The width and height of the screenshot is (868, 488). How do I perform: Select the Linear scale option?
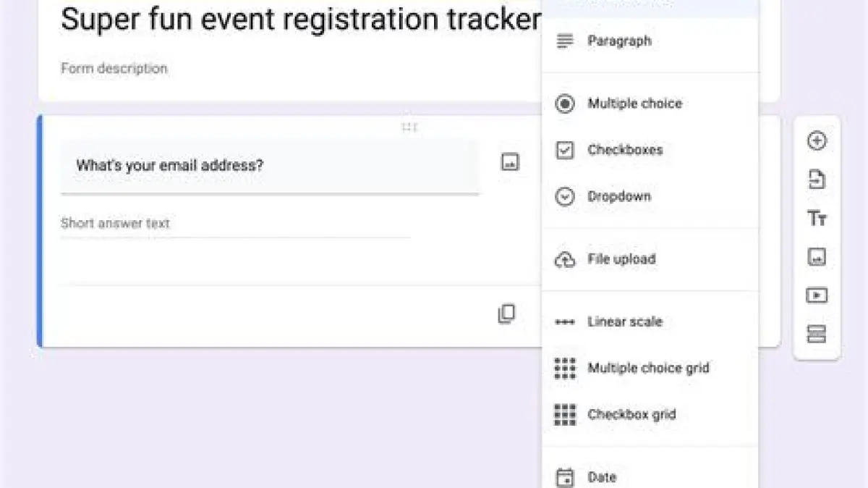624,321
